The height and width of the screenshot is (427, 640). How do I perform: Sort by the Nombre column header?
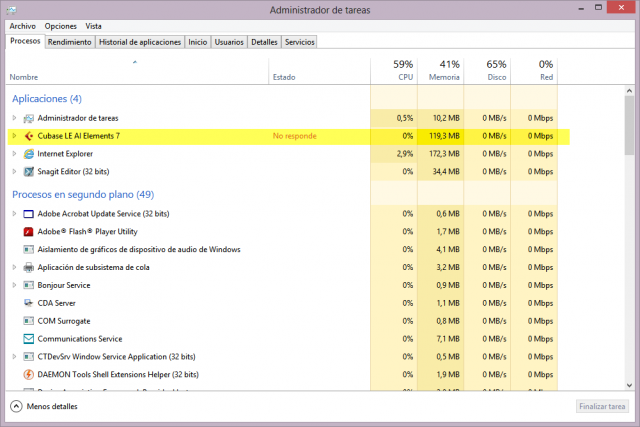(137, 71)
